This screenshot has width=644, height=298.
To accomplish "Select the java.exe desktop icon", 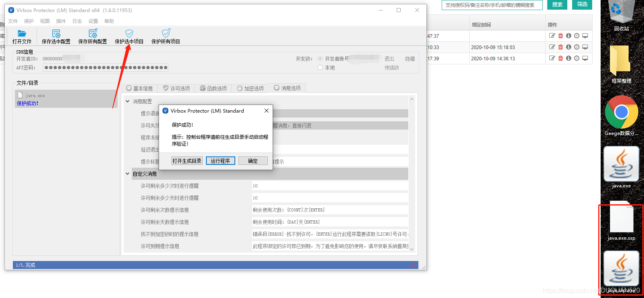I will (x=621, y=167).
